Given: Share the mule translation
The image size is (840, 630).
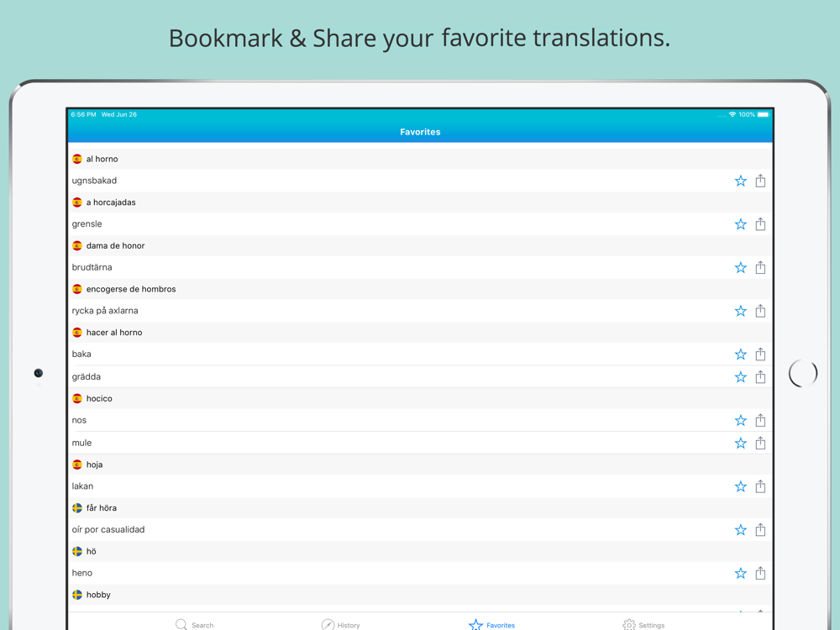Looking at the screenshot, I should click(x=760, y=443).
